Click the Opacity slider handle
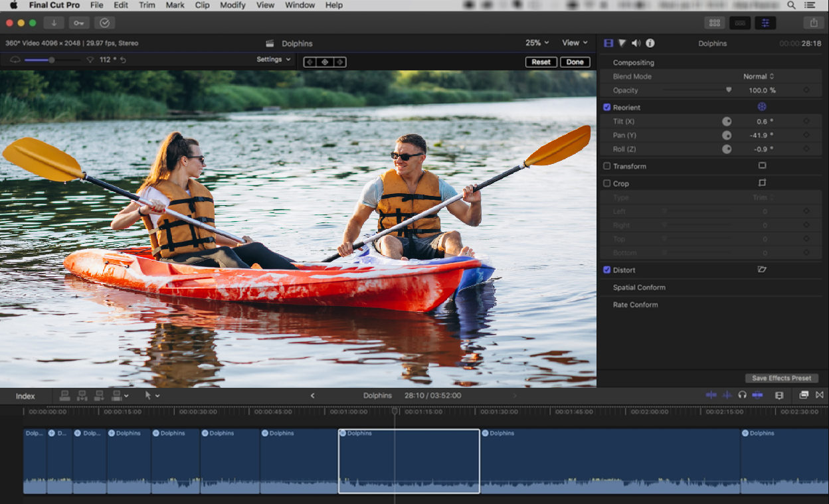829x504 pixels. pyautogui.click(x=729, y=90)
